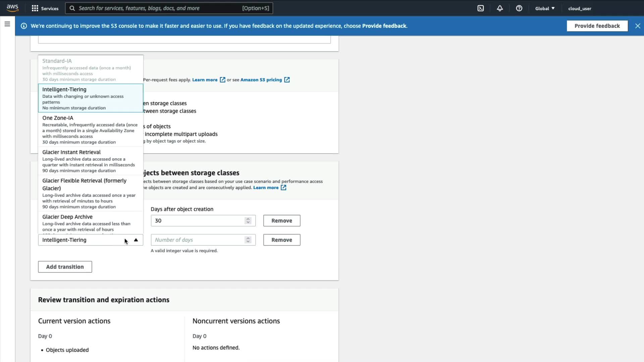644x362 pixels.
Task: Dismiss the S3 feedback banner
Action: (x=638, y=26)
